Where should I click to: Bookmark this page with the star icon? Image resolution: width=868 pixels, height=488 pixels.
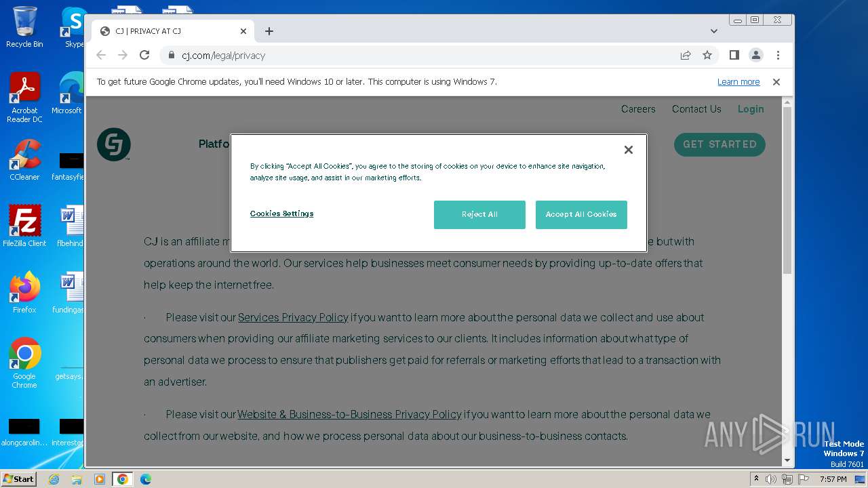(x=707, y=56)
